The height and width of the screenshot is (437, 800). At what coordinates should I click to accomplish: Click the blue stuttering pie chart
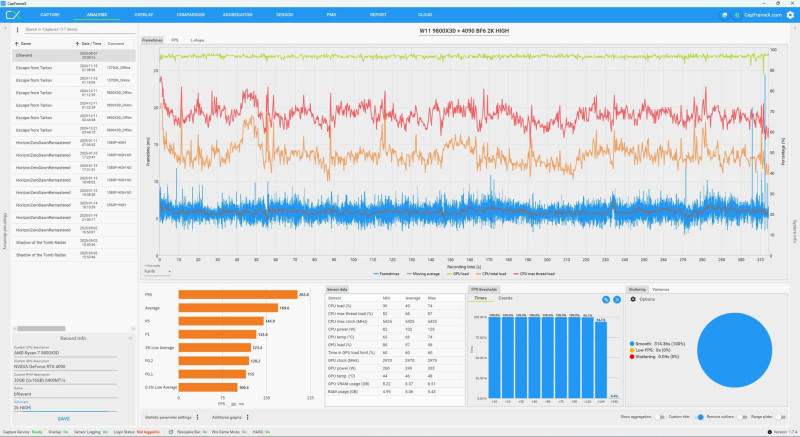[x=734, y=350]
